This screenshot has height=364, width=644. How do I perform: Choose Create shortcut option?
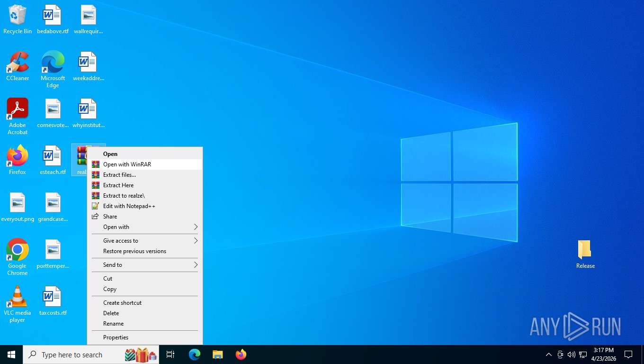coord(145,303)
